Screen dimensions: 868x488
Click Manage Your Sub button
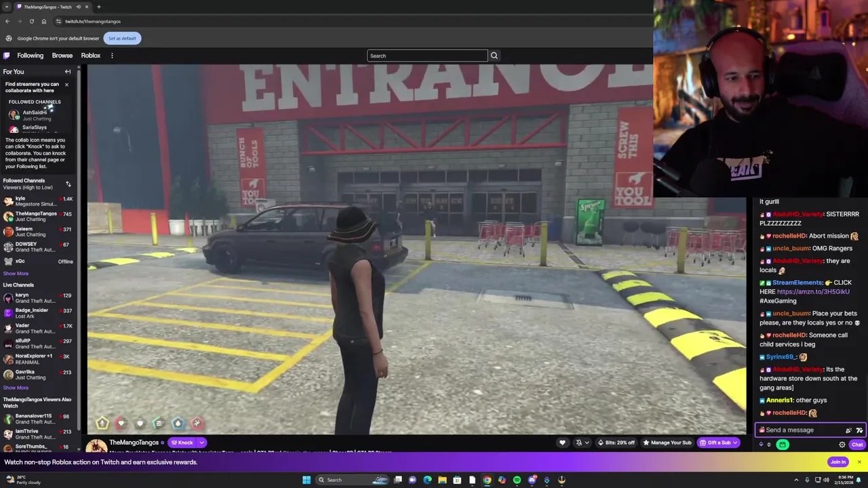click(x=668, y=443)
